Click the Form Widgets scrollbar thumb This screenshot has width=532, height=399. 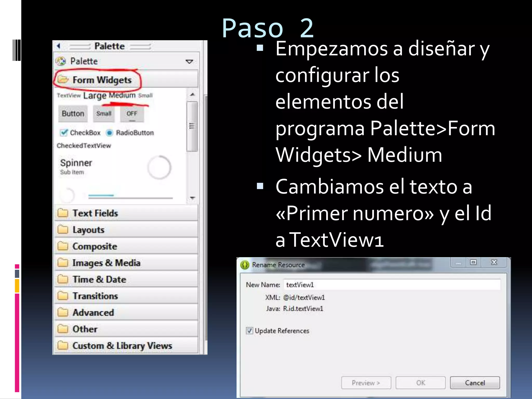pos(192,126)
